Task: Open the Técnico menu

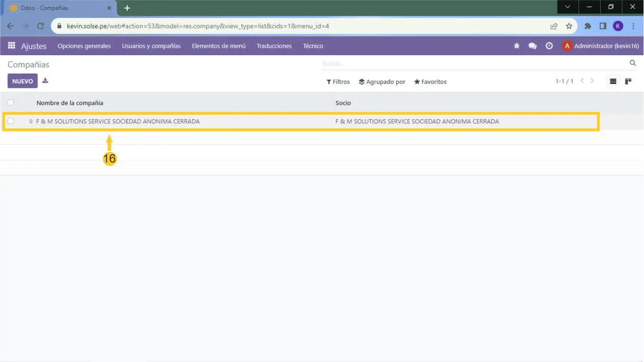Action: (313, 46)
